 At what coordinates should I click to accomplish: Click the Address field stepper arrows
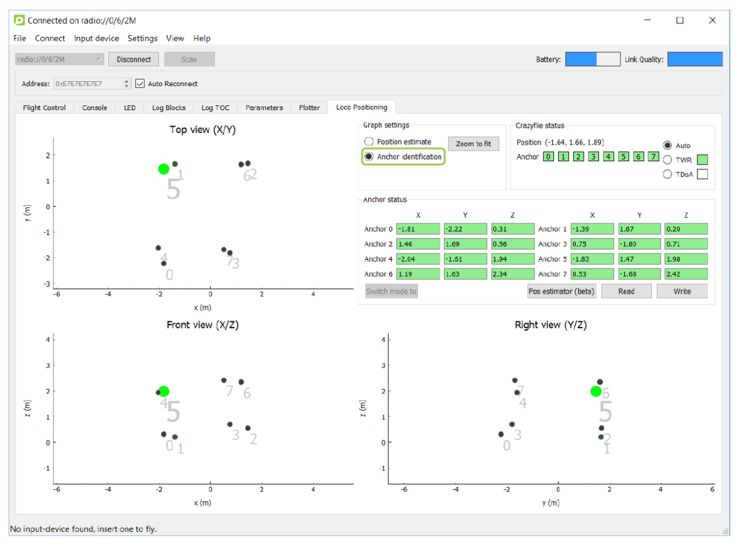pos(127,84)
